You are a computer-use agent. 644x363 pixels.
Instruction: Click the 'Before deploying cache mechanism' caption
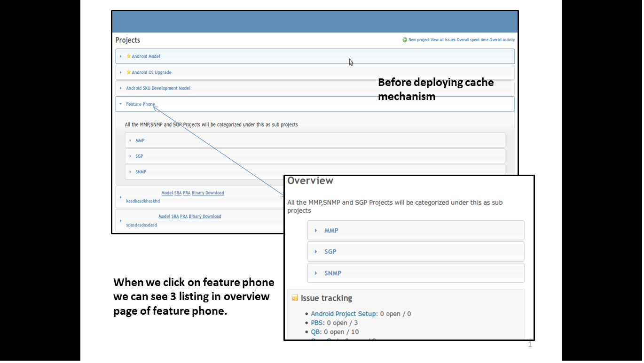tap(436, 89)
